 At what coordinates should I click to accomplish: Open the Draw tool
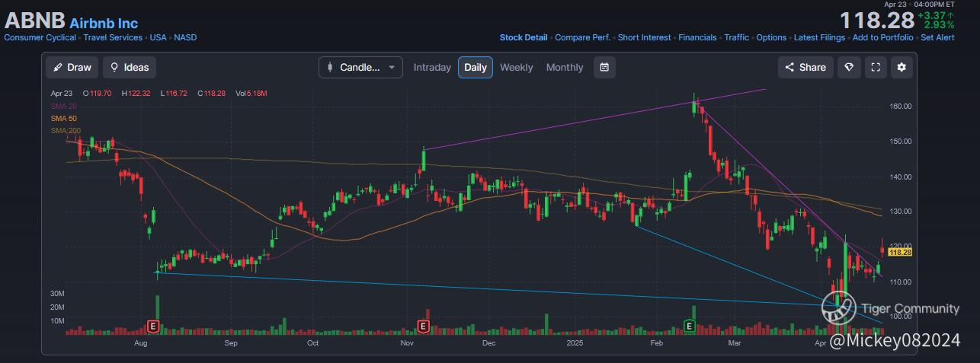coord(72,67)
